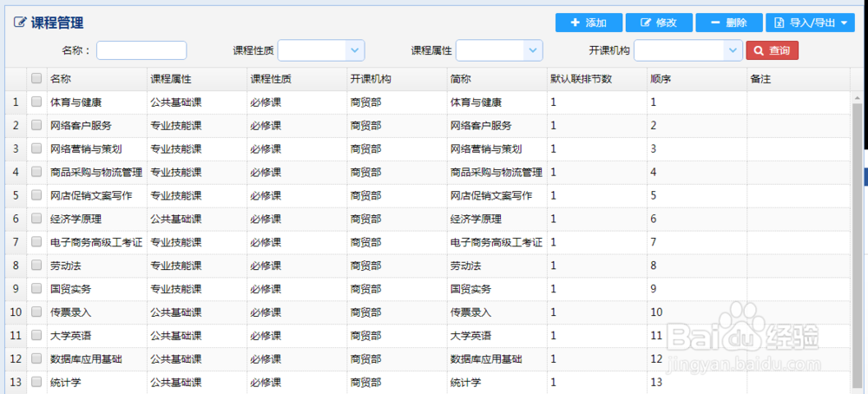Image resolution: width=868 pixels, height=394 pixels.
Task: Check the box for 体育与健康 row
Action: point(36,102)
